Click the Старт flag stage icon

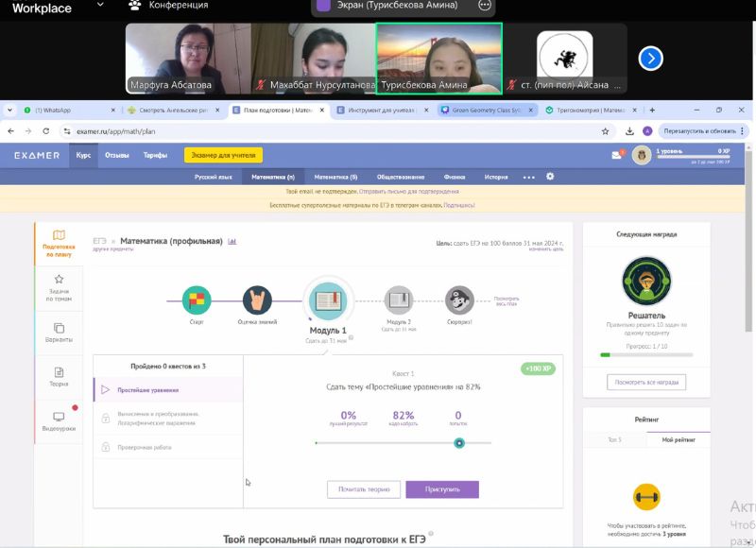pyautogui.click(x=196, y=300)
